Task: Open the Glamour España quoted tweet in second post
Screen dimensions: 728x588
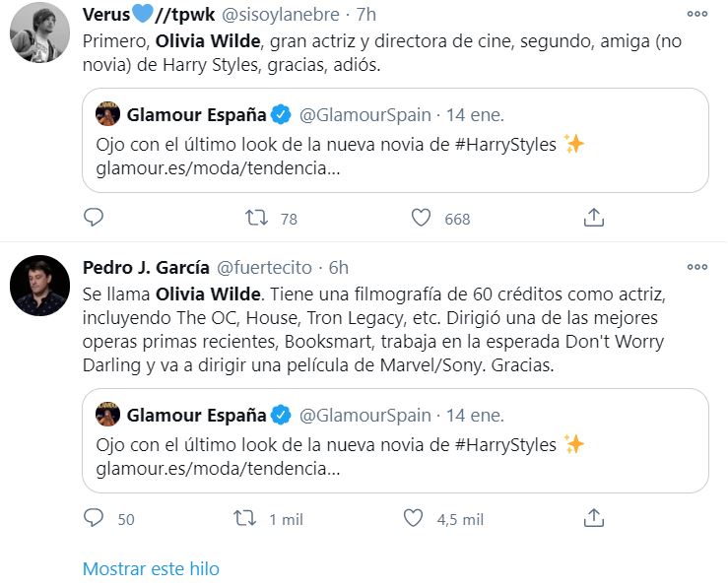Action: pos(396,440)
